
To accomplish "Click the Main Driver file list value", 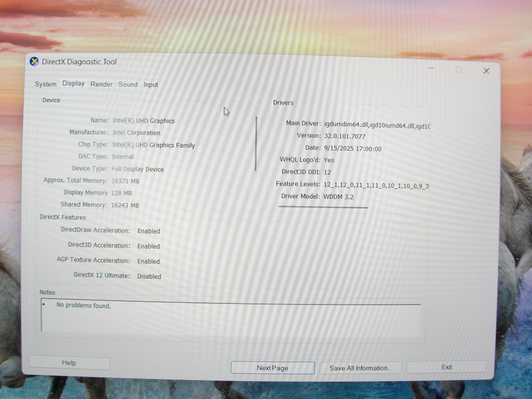I will [x=377, y=125].
